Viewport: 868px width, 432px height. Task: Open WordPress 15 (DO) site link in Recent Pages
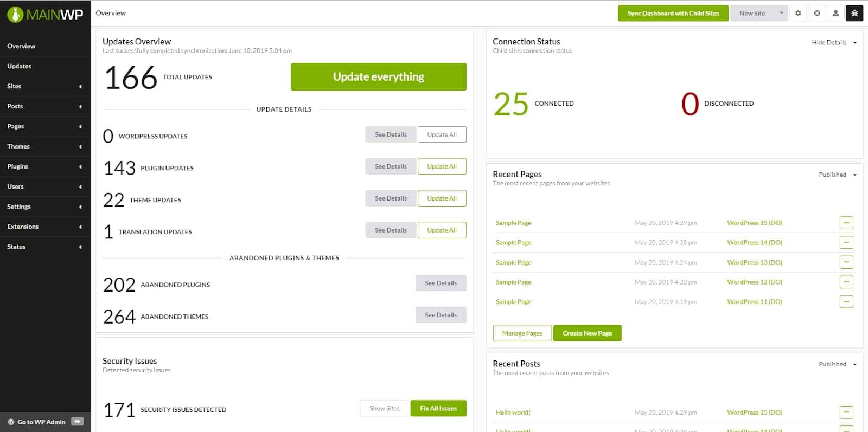pyautogui.click(x=755, y=223)
